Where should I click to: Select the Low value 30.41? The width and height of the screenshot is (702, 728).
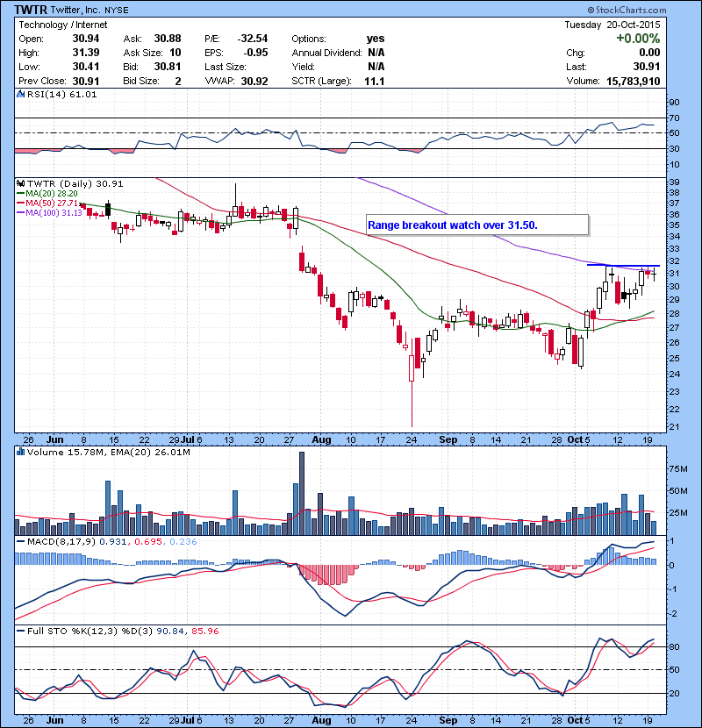click(86, 67)
